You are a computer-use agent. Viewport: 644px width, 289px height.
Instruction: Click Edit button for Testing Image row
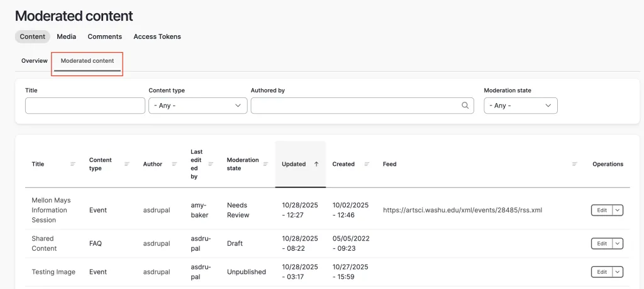602,272
